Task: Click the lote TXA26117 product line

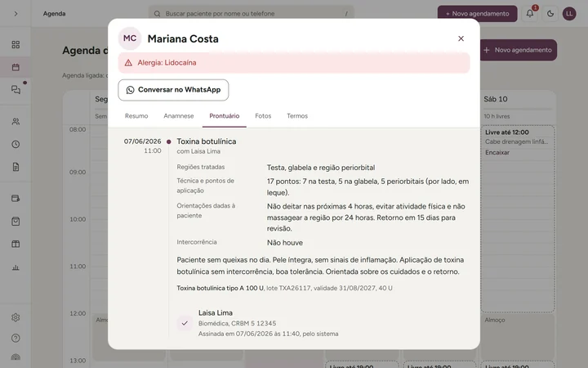Action: (284, 288)
